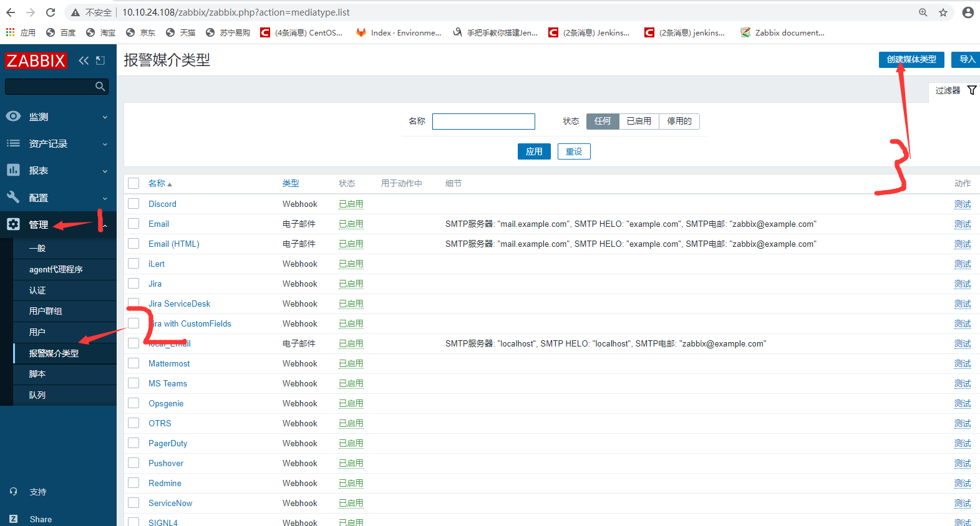This screenshot has width=980, height=526.
Task: Click the Share icon in sidebar
Action: pos(14,519)
